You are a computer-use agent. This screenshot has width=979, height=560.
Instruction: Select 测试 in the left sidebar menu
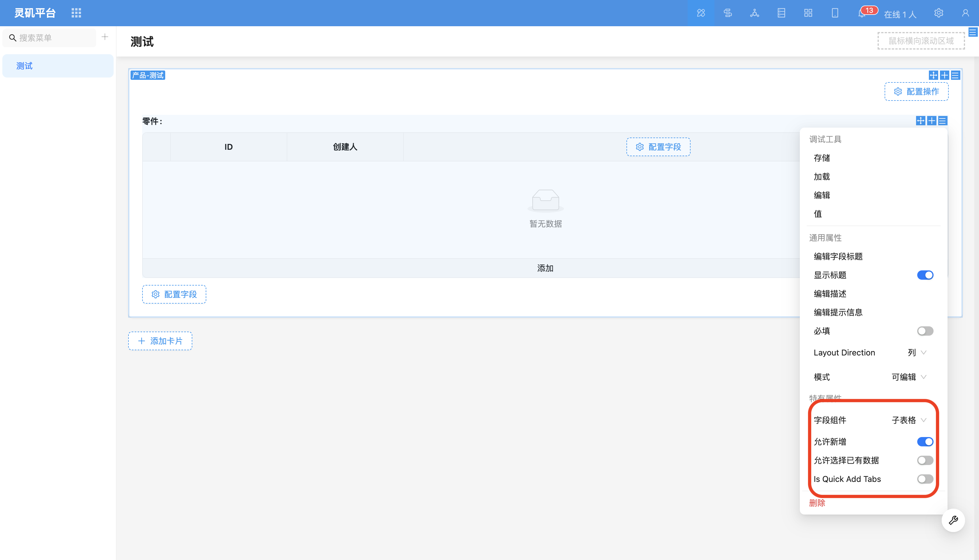pyautogui.click(x=58, y=66)
